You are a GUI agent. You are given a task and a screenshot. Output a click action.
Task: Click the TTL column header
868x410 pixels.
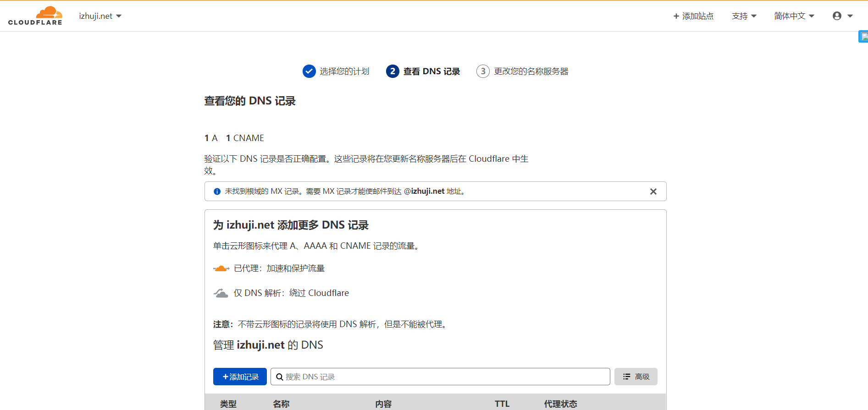pyautogui.click(x=502, y=404)
